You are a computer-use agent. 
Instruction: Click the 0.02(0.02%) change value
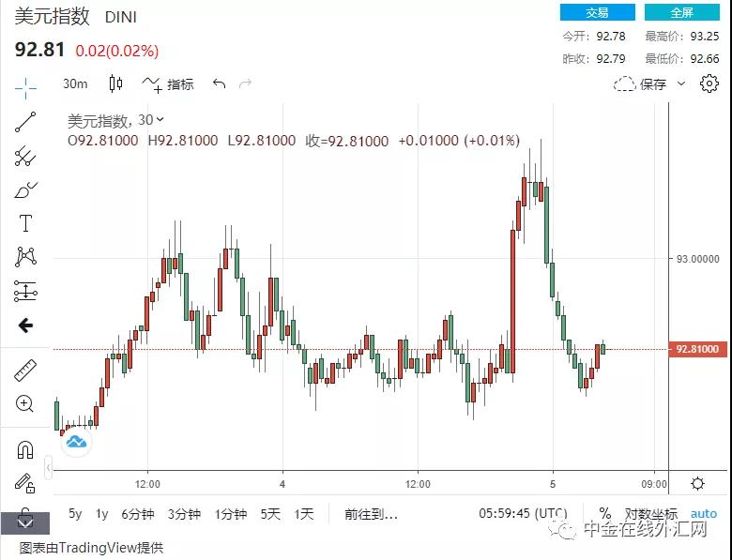click(x=117, y=51)
